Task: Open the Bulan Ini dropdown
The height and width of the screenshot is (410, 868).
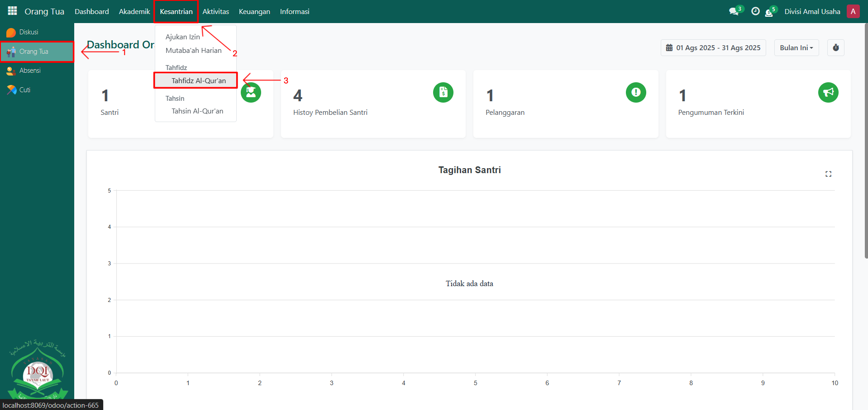Action: 796,48
